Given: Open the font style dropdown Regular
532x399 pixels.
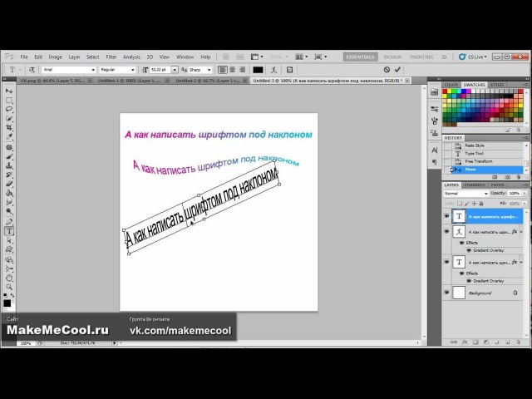Looking at the screenshot, I should tap(117, 70).
